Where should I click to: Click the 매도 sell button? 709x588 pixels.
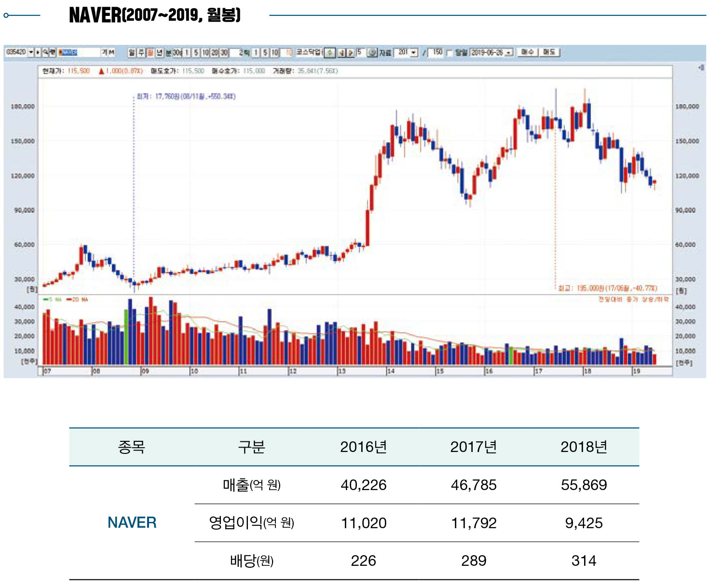(x=550, y=52)
